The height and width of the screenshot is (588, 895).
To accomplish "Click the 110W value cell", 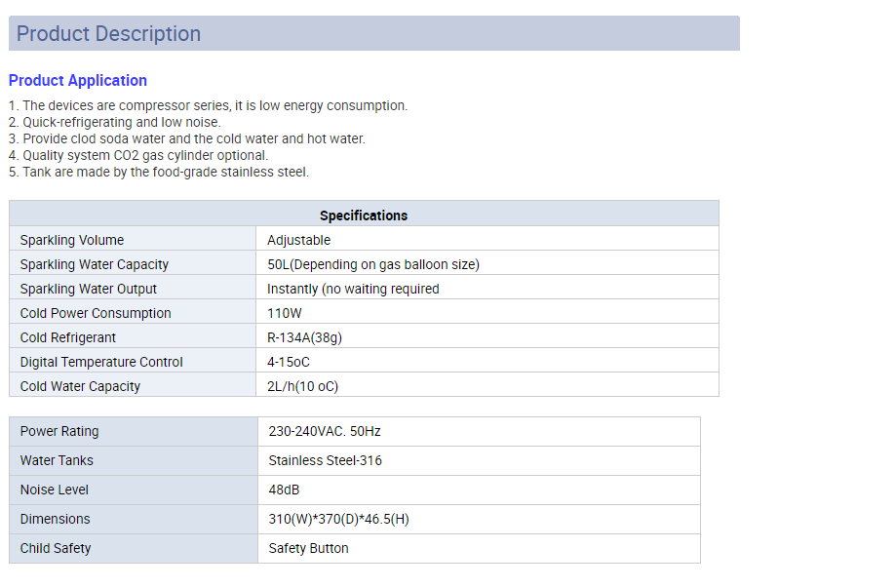I will [x=287, y=313].
